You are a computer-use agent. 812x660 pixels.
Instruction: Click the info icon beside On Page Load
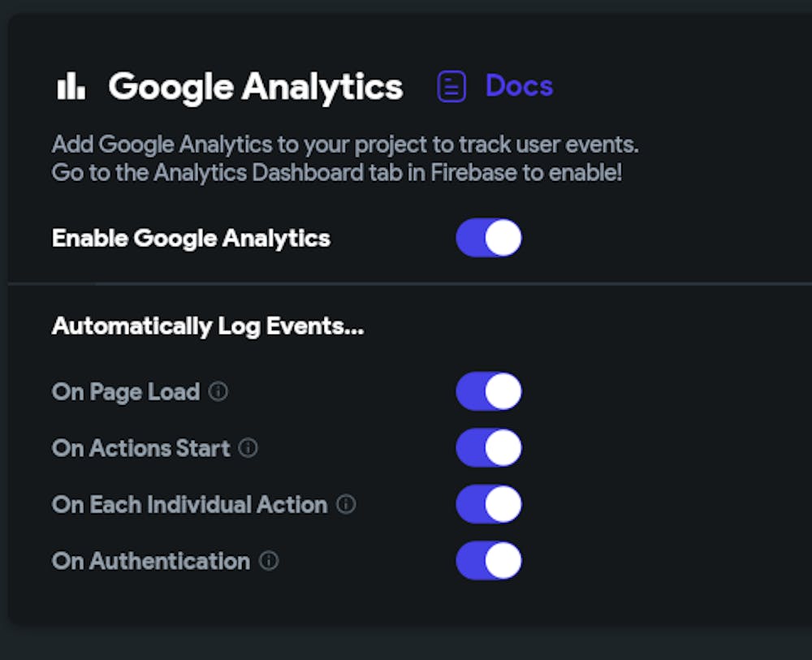coord(218,391)
